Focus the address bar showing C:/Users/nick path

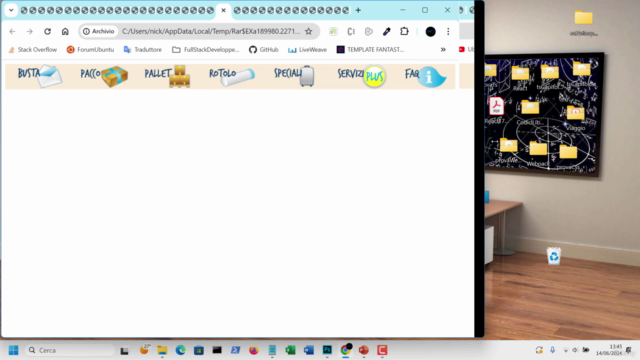(211, 31)
